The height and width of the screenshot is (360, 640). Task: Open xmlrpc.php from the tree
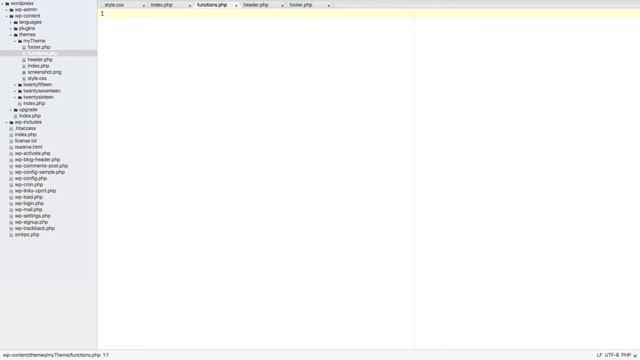click(27, 235)
